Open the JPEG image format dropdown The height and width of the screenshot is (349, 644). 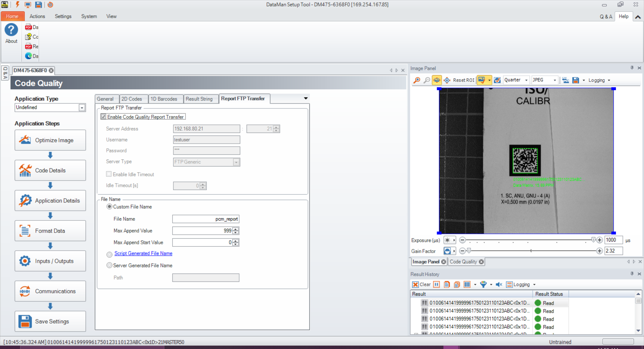click(554, 80)
